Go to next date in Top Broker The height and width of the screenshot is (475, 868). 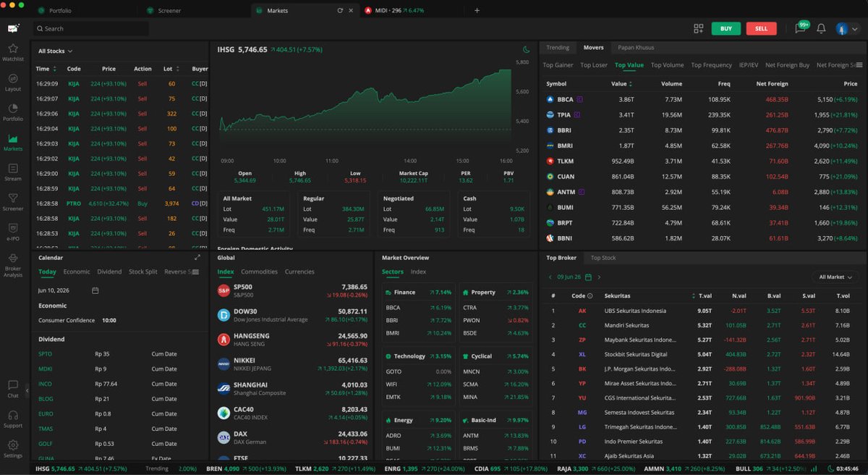(599, 277)
